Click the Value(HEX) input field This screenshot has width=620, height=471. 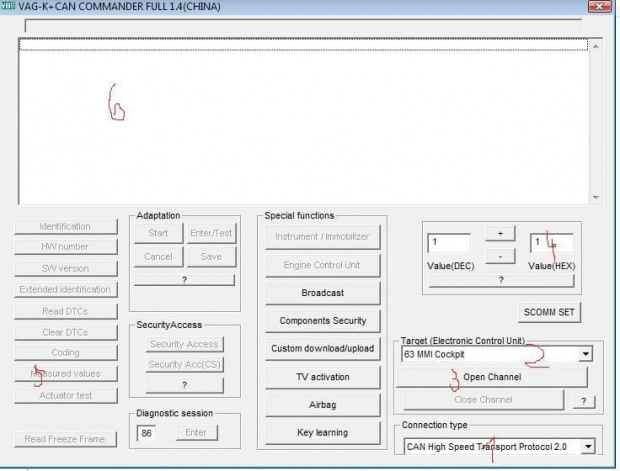pos(550,243)
